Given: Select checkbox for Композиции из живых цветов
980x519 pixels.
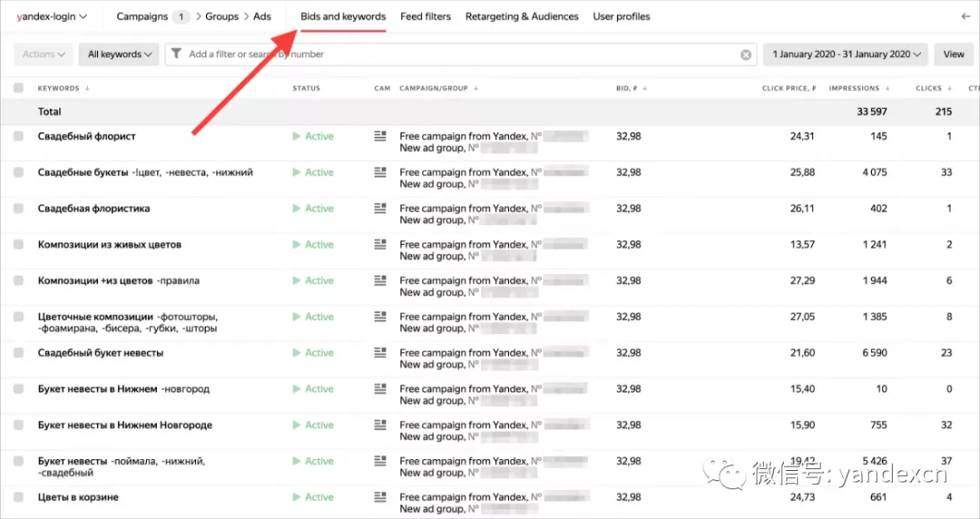Looking at the screenshot, I should 19,244.
